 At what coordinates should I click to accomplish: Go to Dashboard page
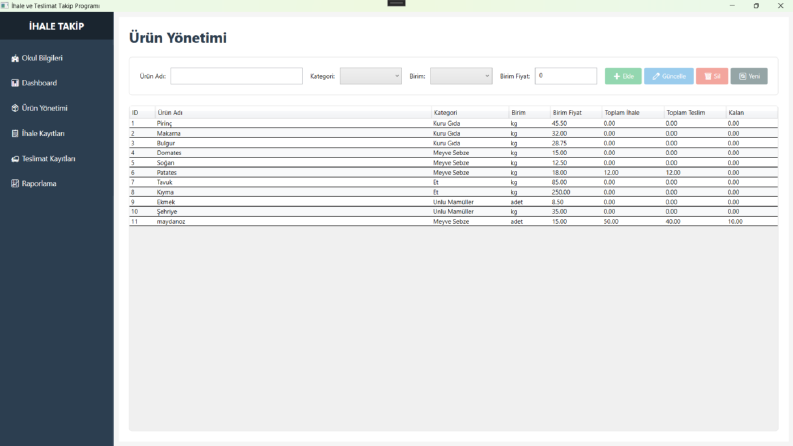pos(57,83)
